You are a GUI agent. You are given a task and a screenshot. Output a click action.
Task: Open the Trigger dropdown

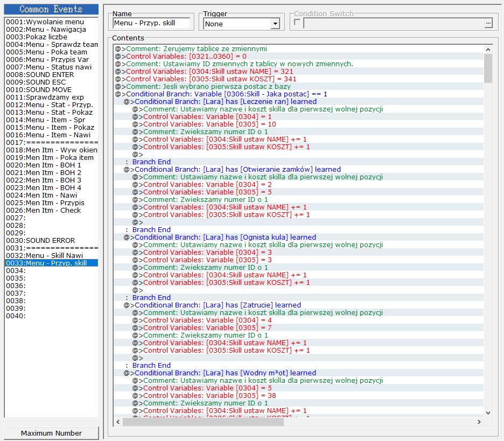click(275, 24)
